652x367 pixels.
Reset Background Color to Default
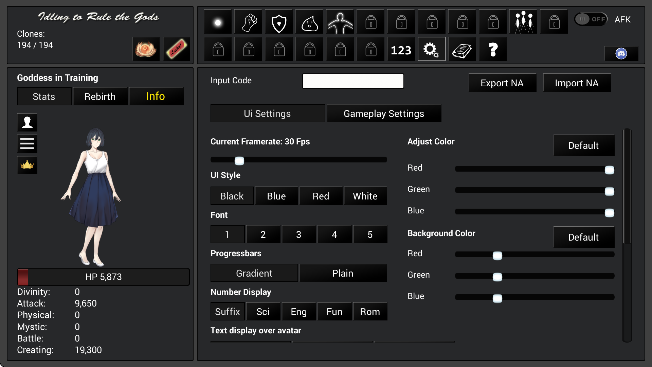(x=583, y=237)
